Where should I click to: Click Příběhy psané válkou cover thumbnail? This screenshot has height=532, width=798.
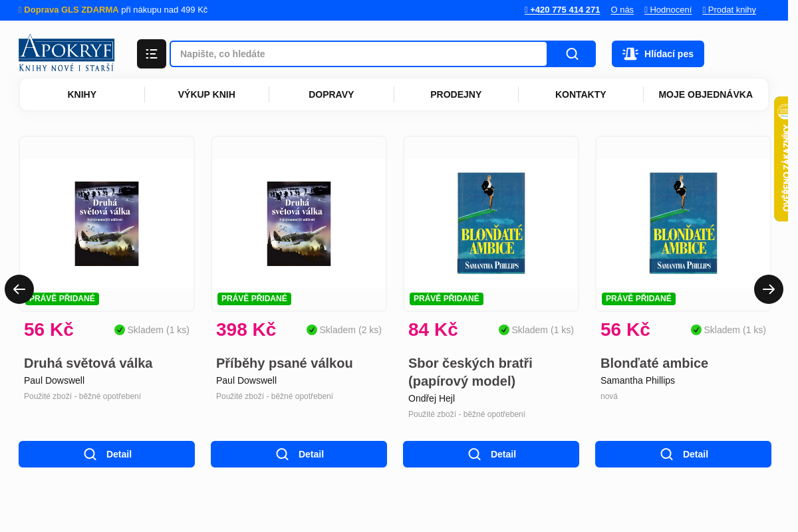point(299,223)
